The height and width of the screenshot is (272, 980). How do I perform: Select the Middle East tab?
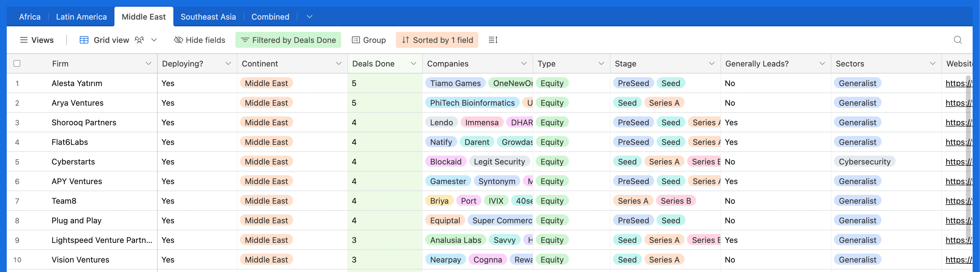click(144, 17)
